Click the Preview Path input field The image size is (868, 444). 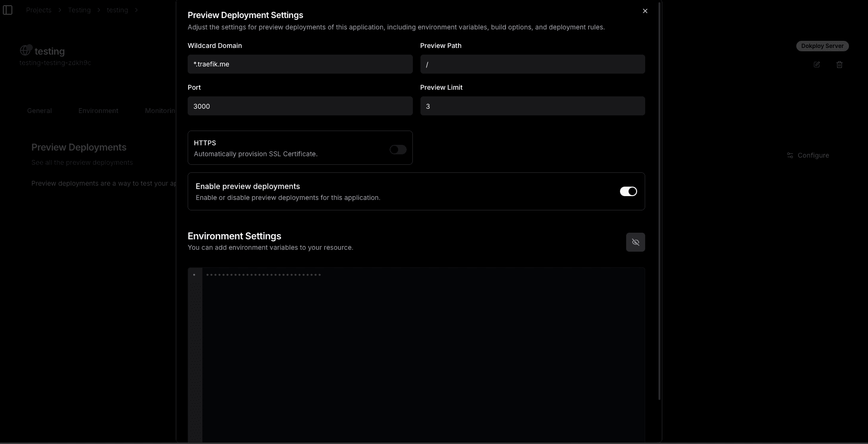click(x=532, y=64)
